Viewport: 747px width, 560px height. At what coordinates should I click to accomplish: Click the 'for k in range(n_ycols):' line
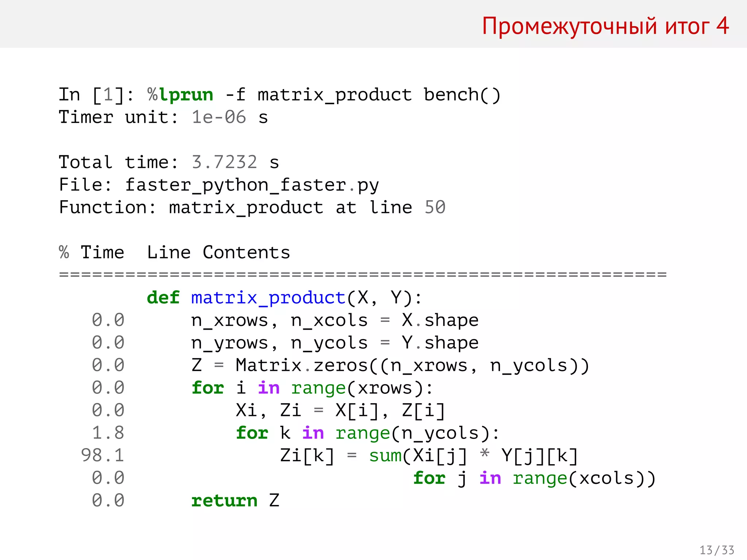click(368, 433)
